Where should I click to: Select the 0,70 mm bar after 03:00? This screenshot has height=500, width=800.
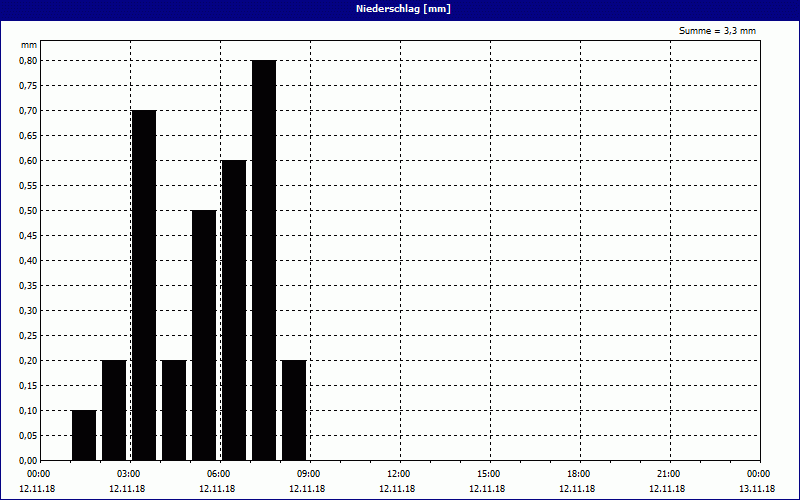[144, 285]
